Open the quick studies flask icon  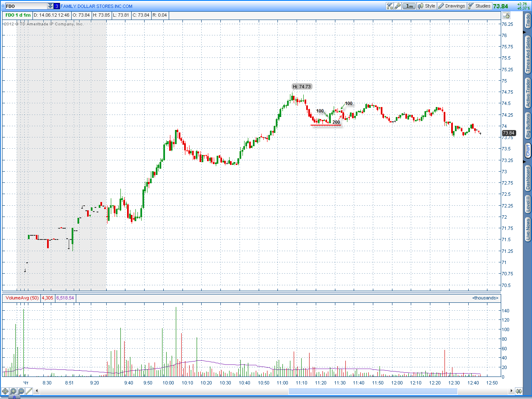click(390, 6)
